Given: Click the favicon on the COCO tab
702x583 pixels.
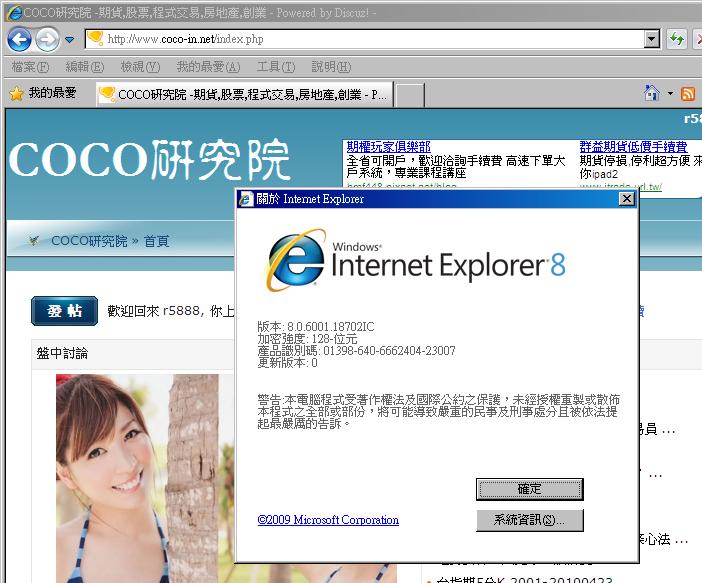Looking at the screenshot, I should pos(107,94).
